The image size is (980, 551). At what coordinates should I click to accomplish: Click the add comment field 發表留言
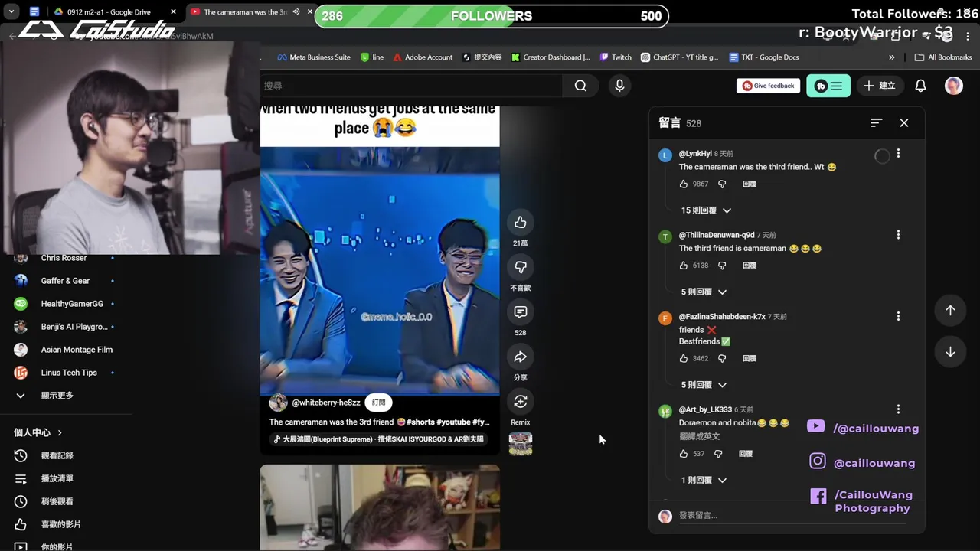pyautogui.click(x=792, y=516)
